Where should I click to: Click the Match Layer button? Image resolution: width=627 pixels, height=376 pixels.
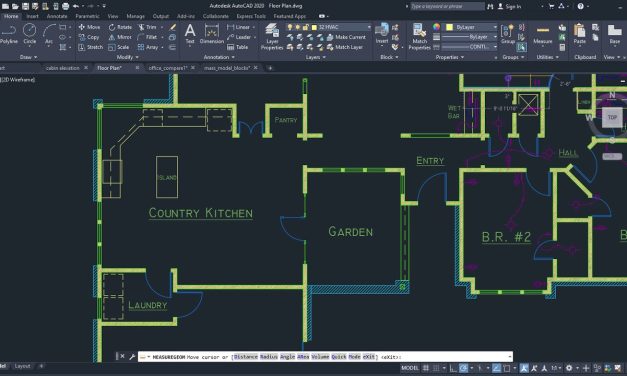[345, 47]
